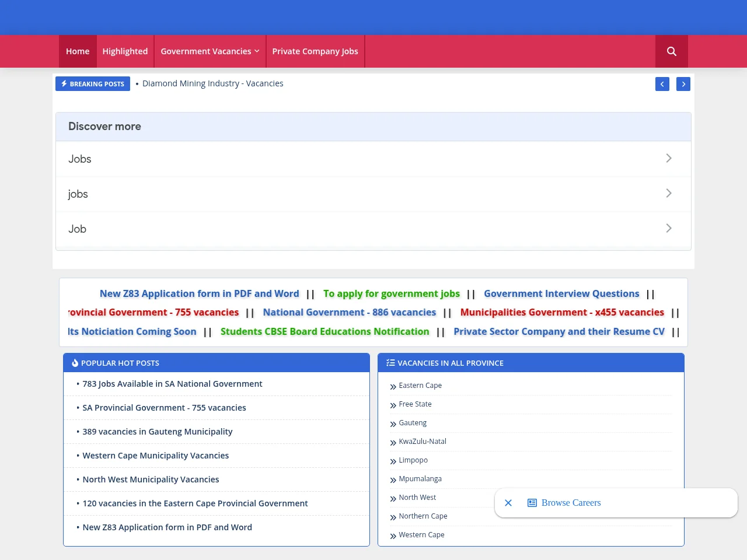Screen dimensions: 747x560
Task: Open 120 vacancies Eastern Cape Provincial Government
Action: 195,503
